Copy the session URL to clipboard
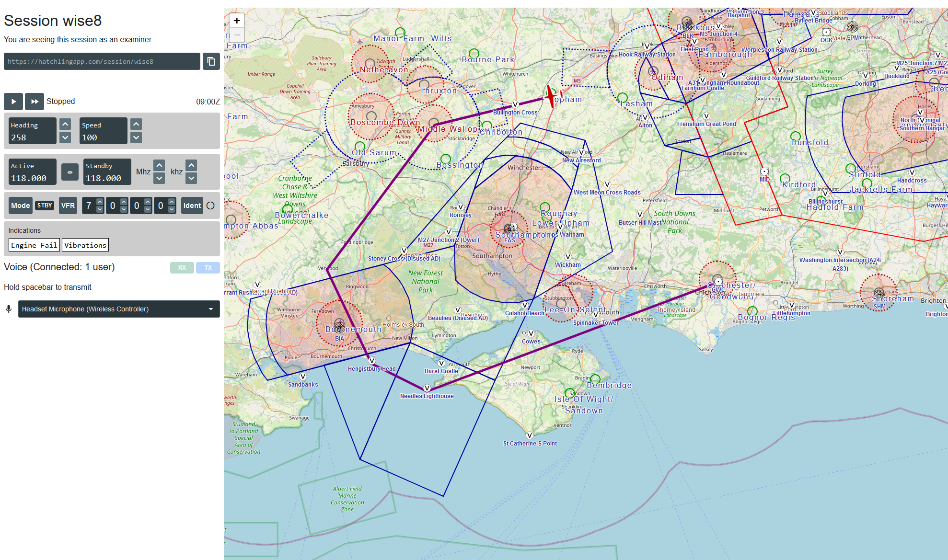Viewport: 948px width, 560px height. point(211,61)
